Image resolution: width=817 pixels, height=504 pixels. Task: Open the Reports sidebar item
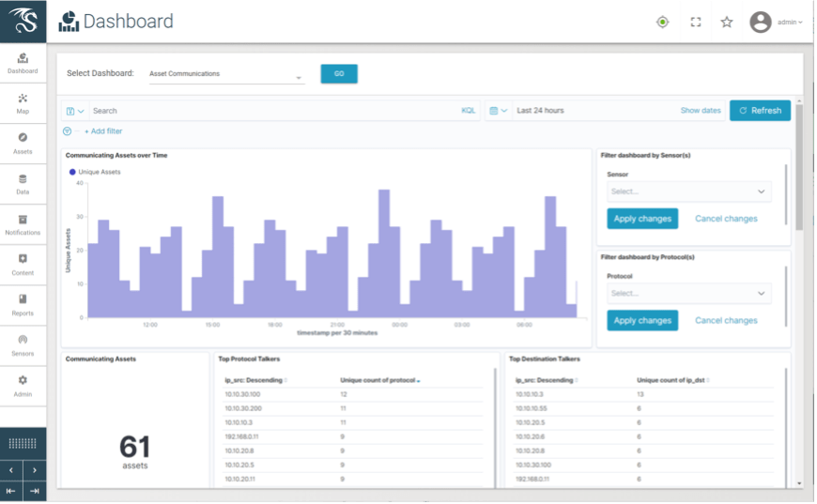(x=23, y=306)
